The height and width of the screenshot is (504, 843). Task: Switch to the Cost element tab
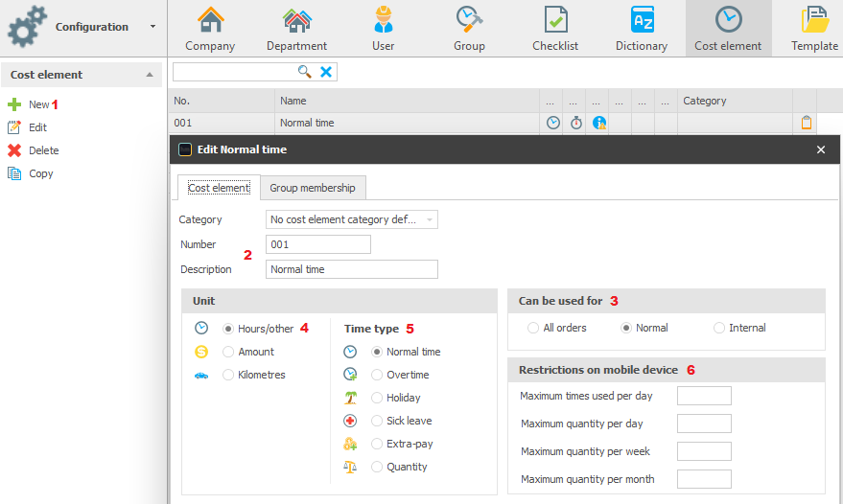pyautogui.click(x=219, y=188)
